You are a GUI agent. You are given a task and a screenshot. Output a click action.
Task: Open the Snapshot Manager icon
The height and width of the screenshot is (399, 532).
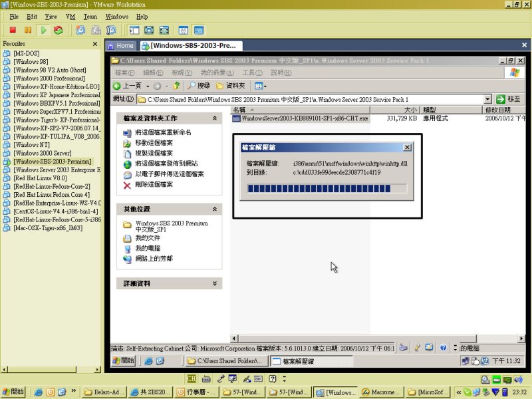tap(111, 30)
